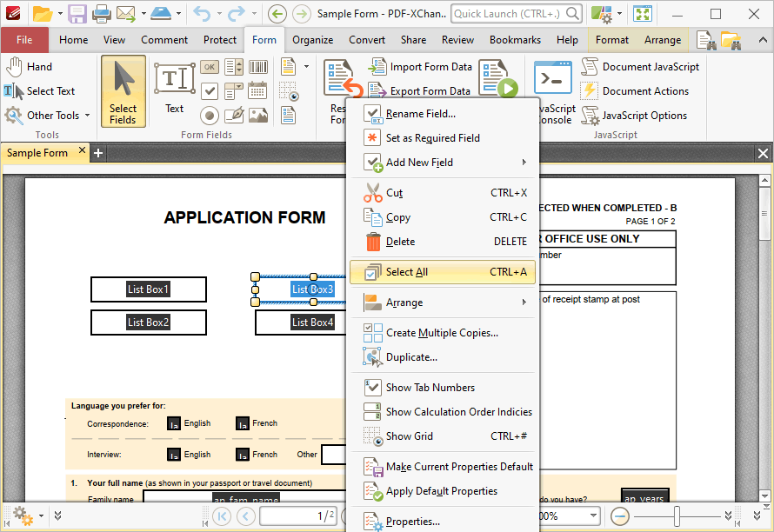774x532 pixels.
Task: Add a date form field
Action: click(x=257, y=90)
